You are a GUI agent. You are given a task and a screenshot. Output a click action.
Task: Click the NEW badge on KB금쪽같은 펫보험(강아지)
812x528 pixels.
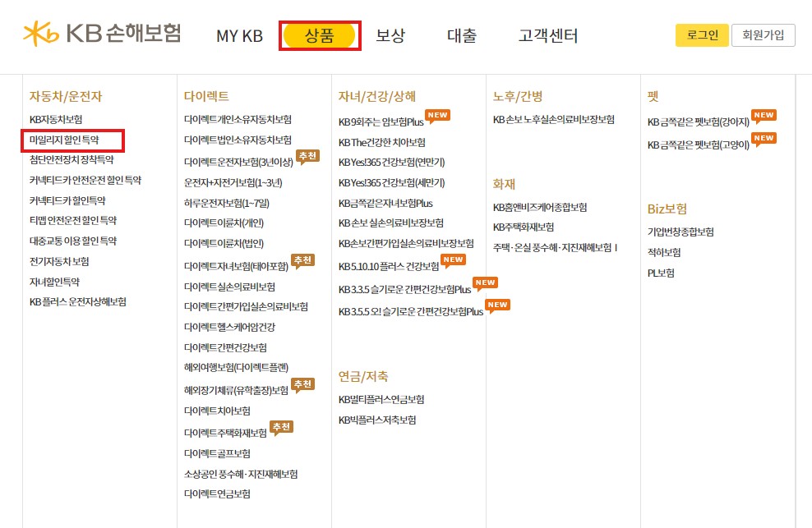[x=764, y=115]
